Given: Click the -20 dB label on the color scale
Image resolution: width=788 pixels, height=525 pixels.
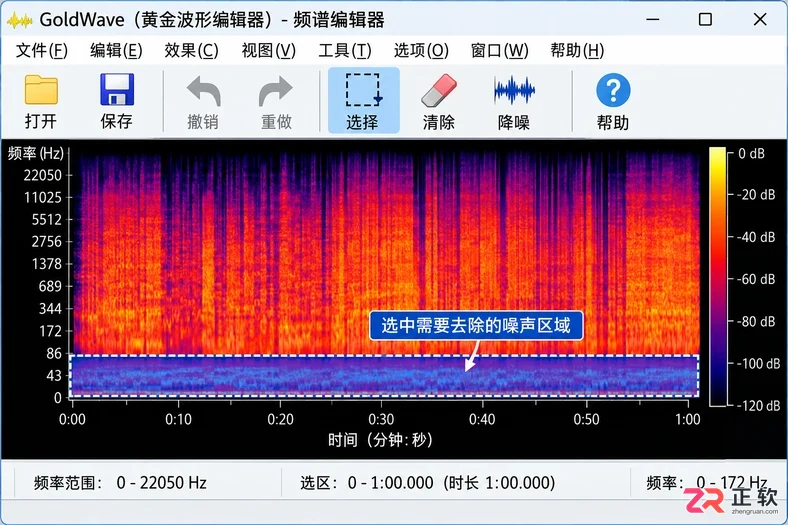Looking at the screenshot, I should pyautogui.click(x=756, y=194).
